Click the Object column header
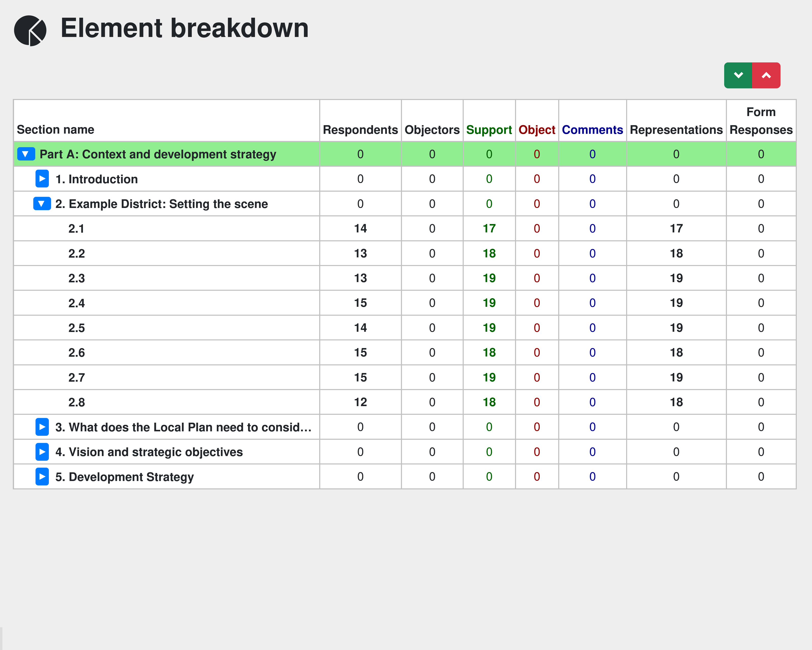 pyautogui.click(x=537, y=130)
